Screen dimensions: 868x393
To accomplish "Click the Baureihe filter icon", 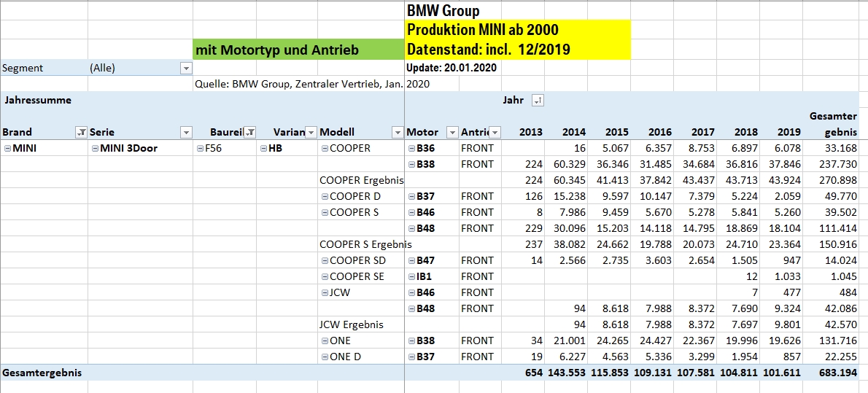I will pos(249,132).
